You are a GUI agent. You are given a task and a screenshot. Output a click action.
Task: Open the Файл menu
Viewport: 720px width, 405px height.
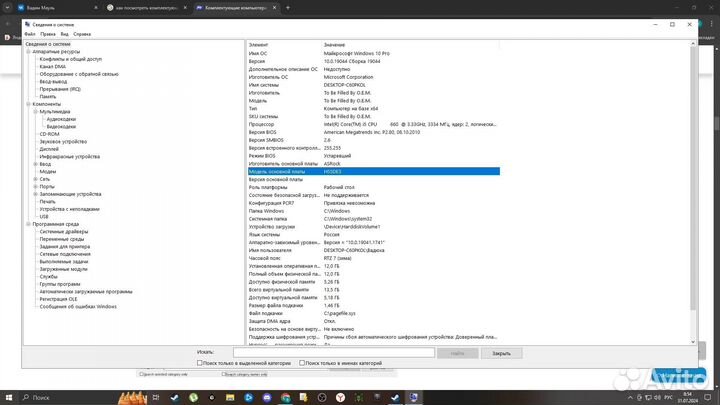pyautogui.click(x=30, y=34)
